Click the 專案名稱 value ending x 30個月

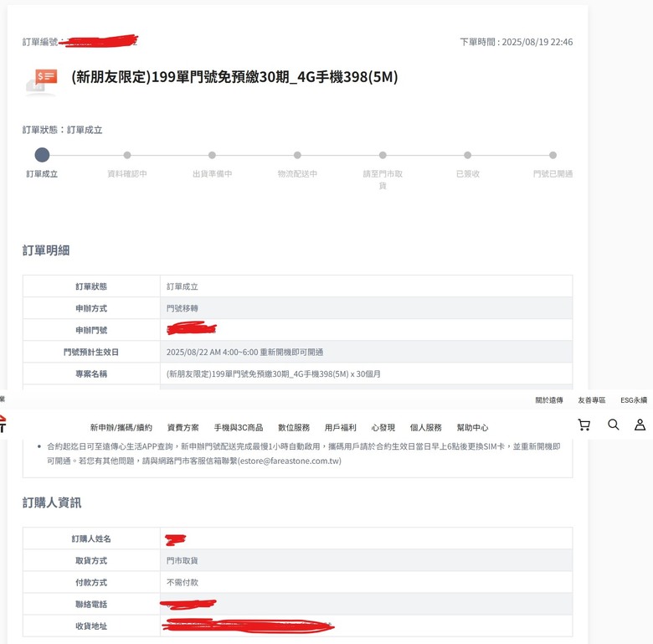pyautogui.click(x=273, y=374)
